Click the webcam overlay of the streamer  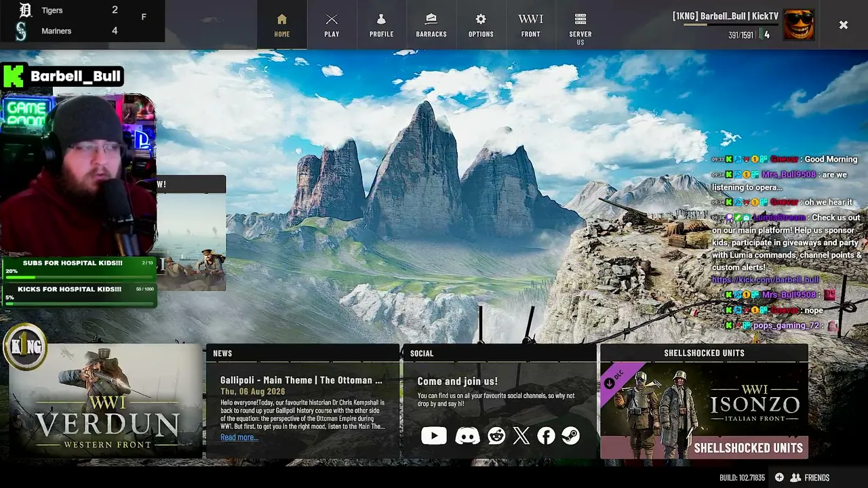pos(78,175)
